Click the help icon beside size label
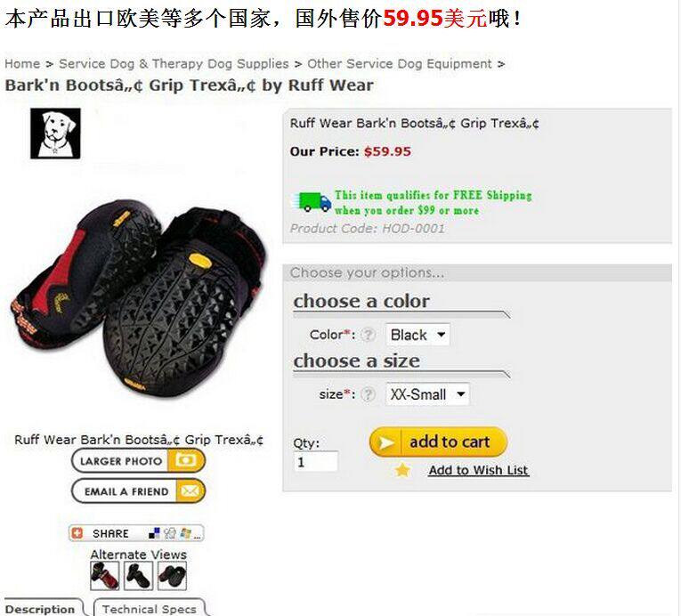681x616 pixels. click(x=369, y=394)
